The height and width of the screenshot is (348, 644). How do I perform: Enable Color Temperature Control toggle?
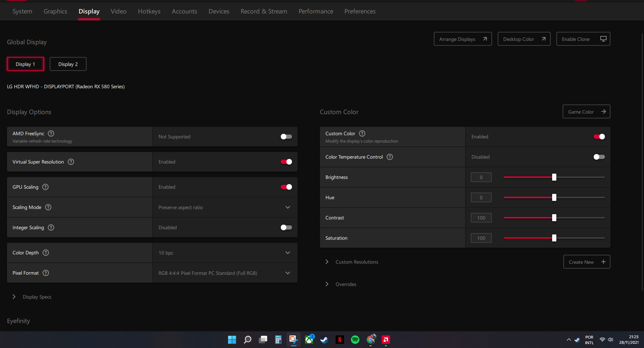599,157
